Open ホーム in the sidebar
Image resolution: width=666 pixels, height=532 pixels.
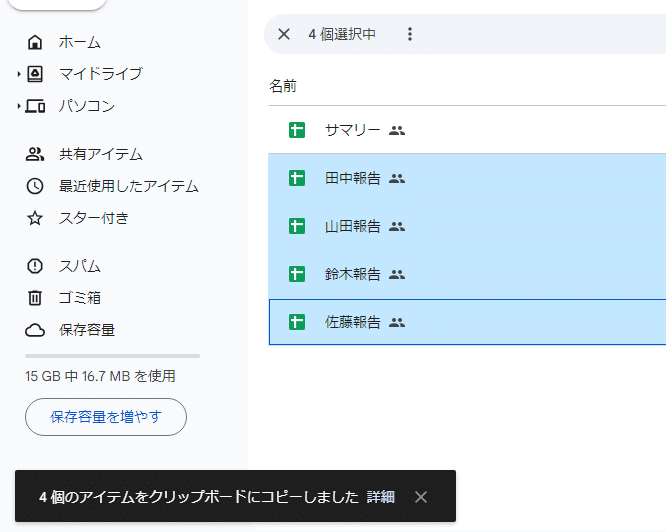[x=79, y=42]
